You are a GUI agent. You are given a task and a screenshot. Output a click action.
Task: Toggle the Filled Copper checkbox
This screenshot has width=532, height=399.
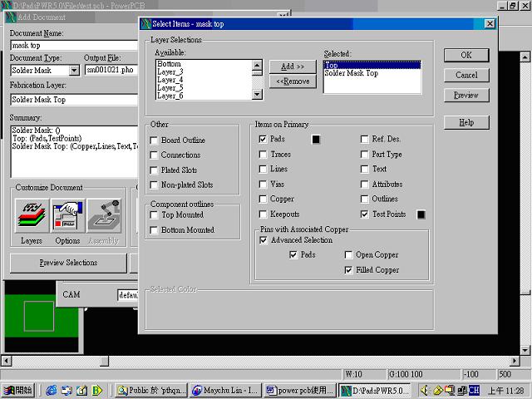pyautogui.click(x=348, y=270)
